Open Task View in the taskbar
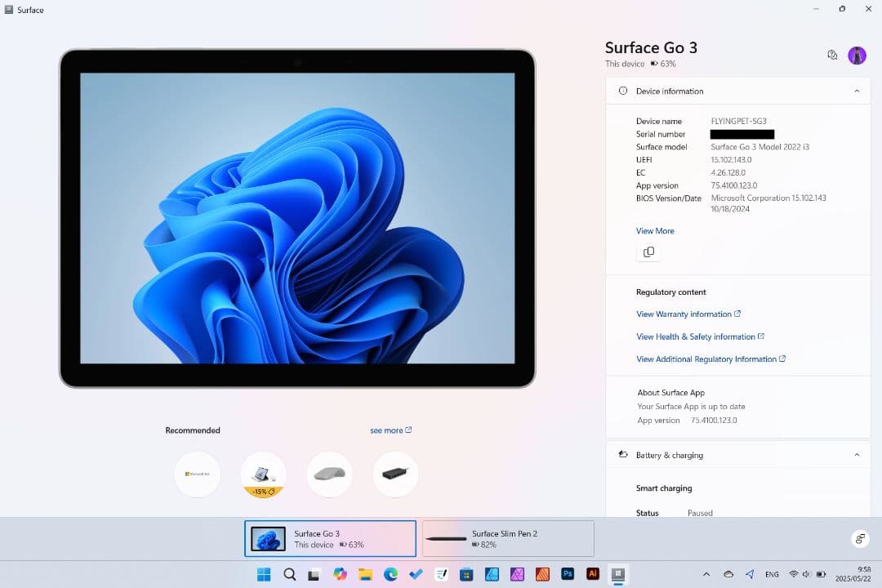Screen dimensions: 882x588 point(314,574)
